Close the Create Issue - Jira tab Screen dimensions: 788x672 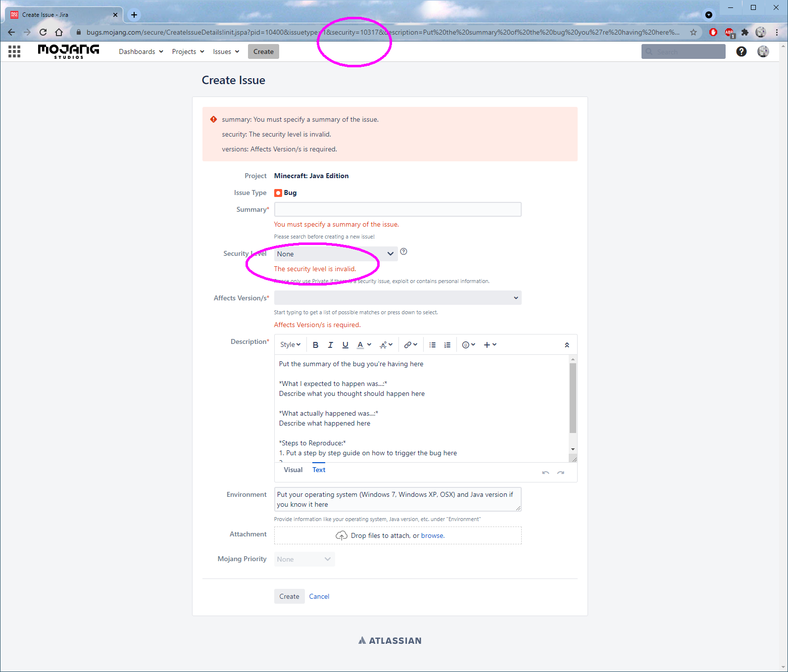[x=115, y=15]
